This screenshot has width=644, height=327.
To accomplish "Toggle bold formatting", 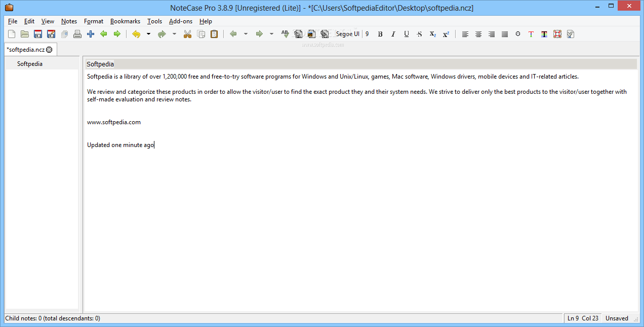I will click(380, 34).
